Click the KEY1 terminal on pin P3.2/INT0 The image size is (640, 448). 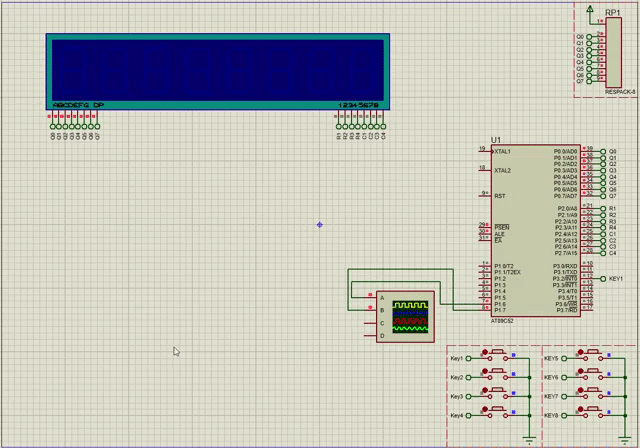coord(603,279)
